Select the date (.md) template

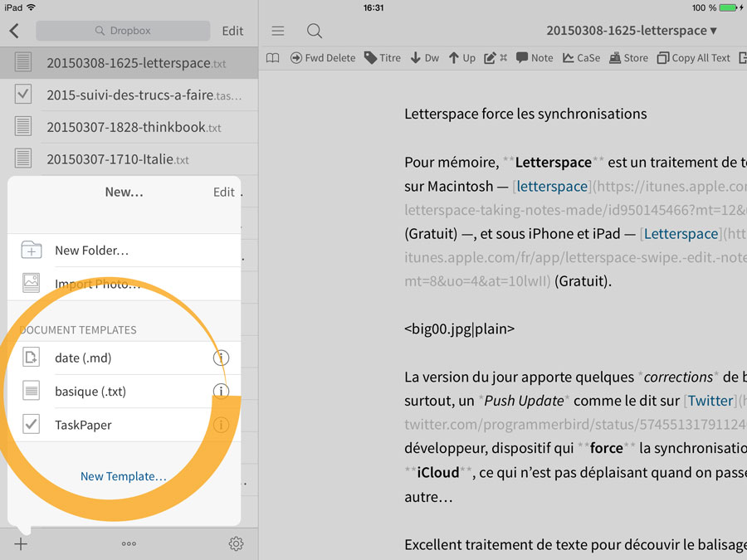124,358
